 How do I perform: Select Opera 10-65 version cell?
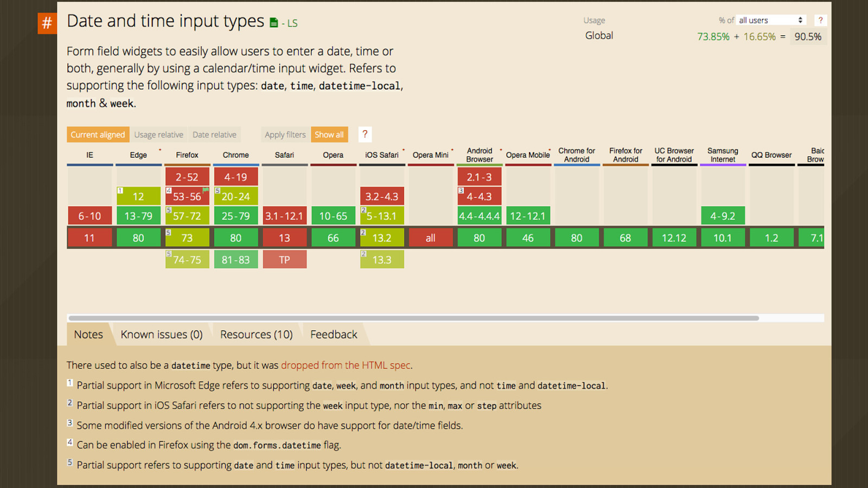coord(333,216)
